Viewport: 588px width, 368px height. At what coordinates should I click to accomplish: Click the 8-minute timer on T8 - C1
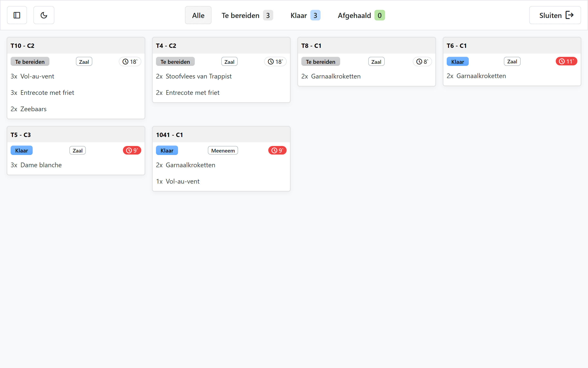pos(422,62)
